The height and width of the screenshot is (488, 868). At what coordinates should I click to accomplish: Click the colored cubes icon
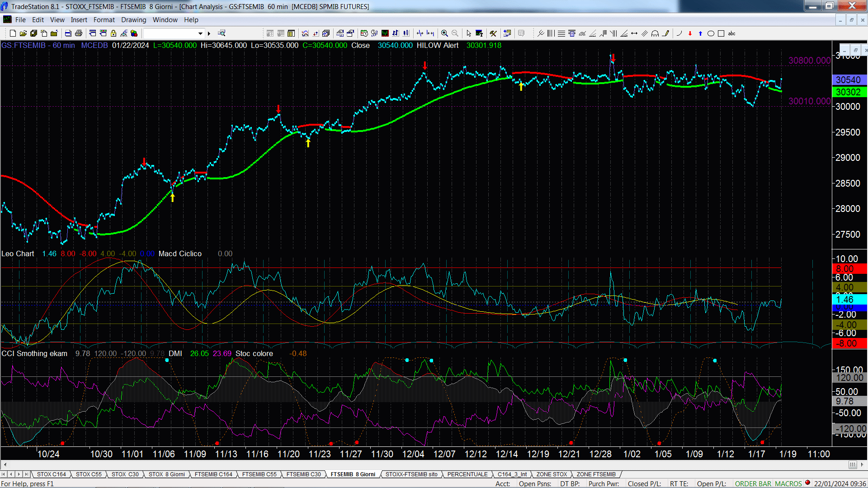click(x=134, y=33)
